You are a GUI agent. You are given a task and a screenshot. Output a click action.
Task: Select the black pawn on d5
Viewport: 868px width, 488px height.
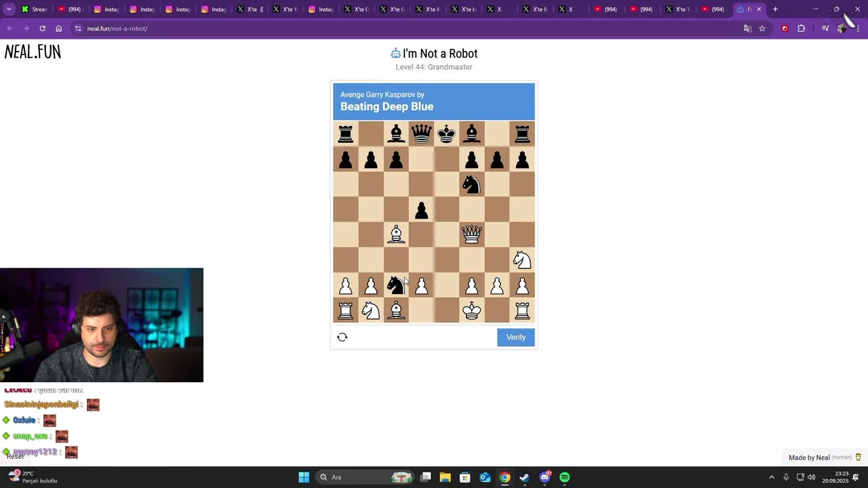pos(421,210)
